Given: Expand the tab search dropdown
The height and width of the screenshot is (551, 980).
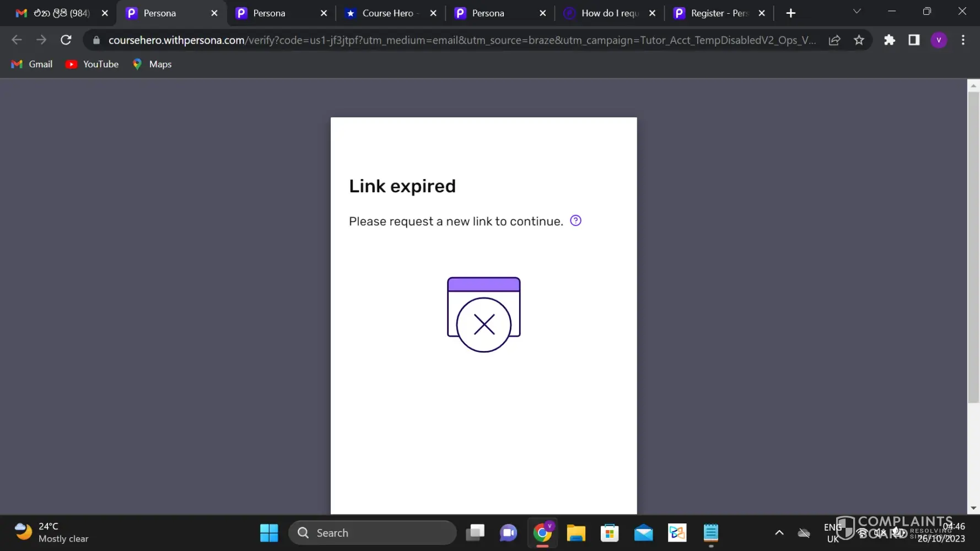Looking at the screenshot, I should (857, 12).
